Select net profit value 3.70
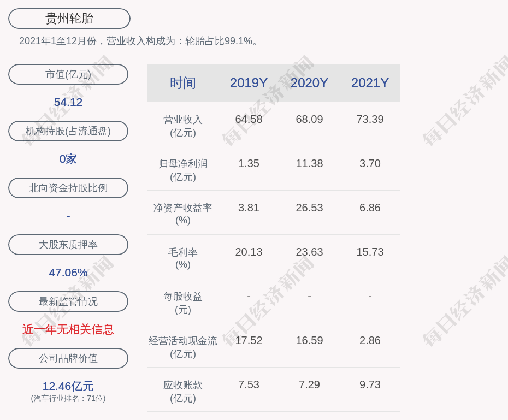 tap(370, 163)
